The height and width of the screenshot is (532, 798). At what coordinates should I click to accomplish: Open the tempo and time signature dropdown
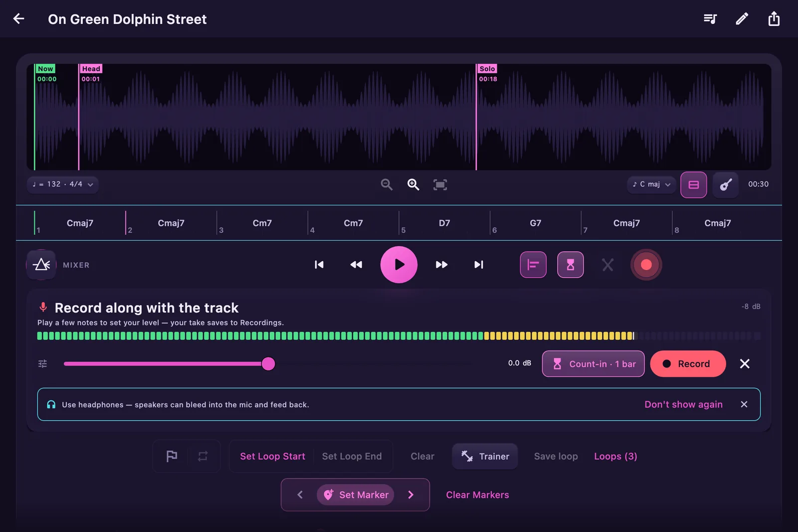[x=63, y=184]
